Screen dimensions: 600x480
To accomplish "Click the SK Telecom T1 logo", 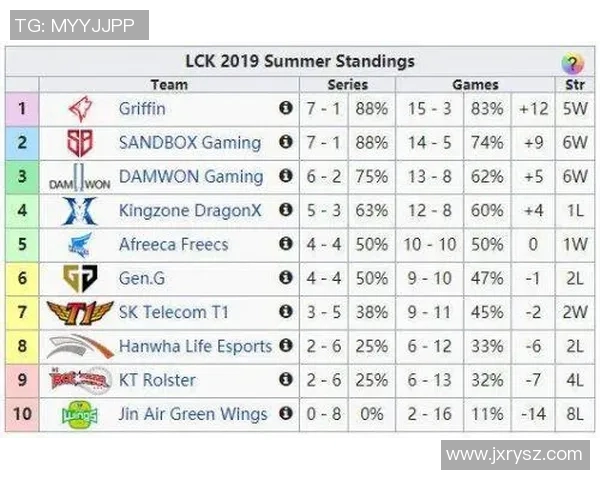I will point(79,313).
